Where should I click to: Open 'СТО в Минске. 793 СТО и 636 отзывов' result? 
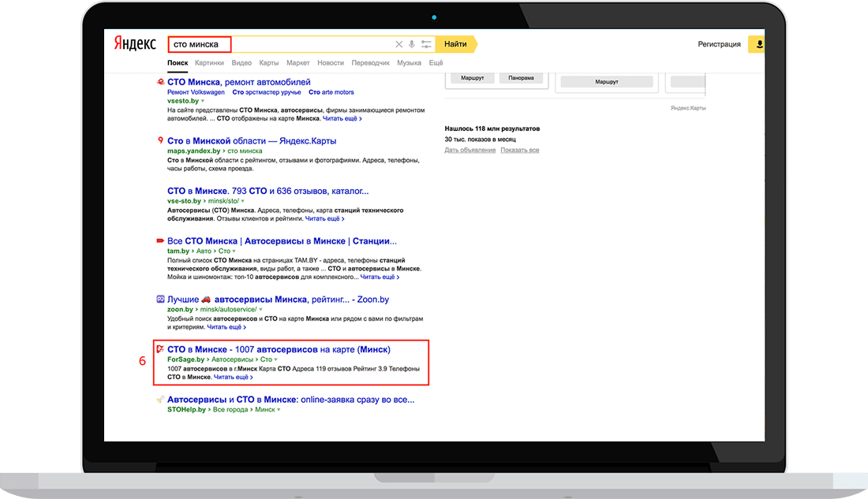tap(268, 191)
